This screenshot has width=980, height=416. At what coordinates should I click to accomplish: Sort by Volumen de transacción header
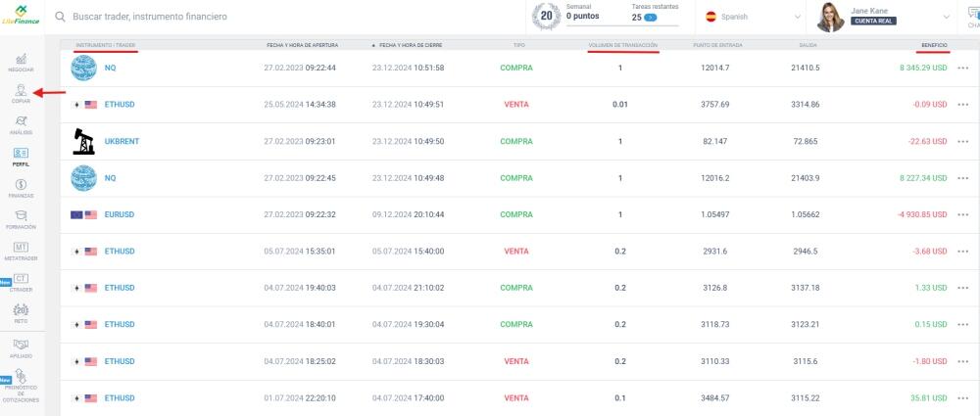tap(623, 46)
